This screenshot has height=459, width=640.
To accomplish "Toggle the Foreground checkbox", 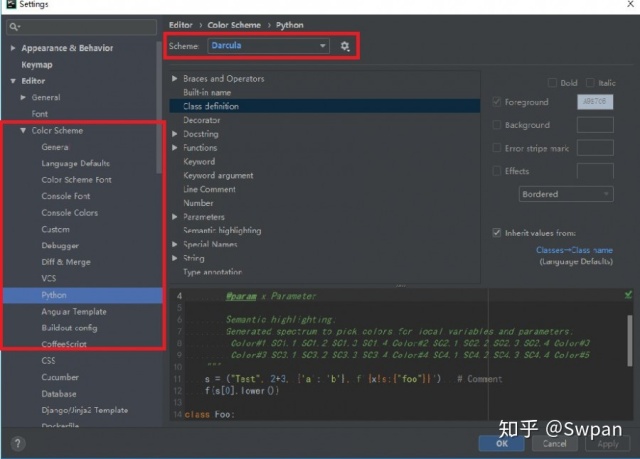I will tap(497, 102).
